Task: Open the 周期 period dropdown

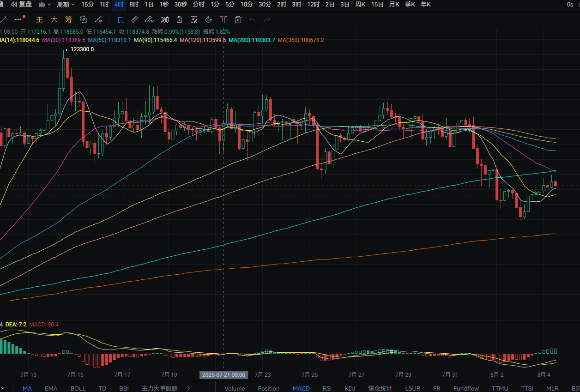Action: 66,5
